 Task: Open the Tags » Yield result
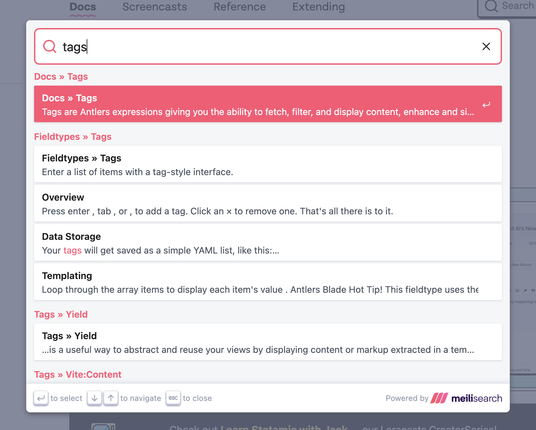(x=268, y=342)
